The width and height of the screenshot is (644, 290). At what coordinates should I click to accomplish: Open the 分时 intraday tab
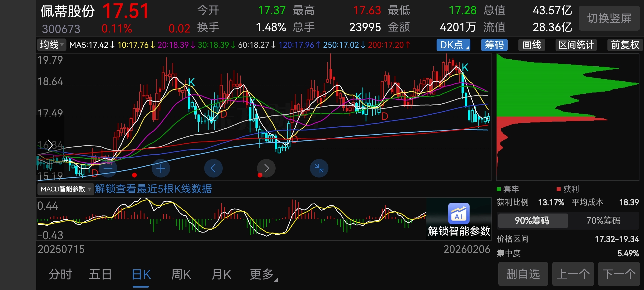coord(60,274)
